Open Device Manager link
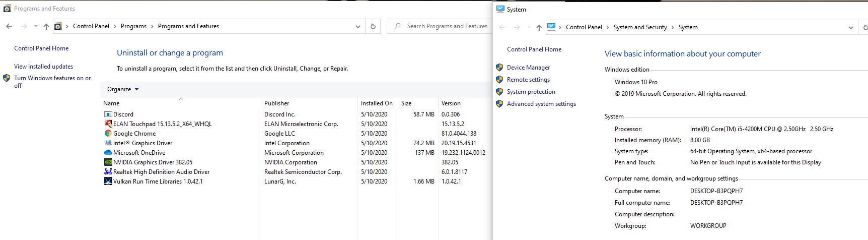The image size is (868, 240). point(528,68)
